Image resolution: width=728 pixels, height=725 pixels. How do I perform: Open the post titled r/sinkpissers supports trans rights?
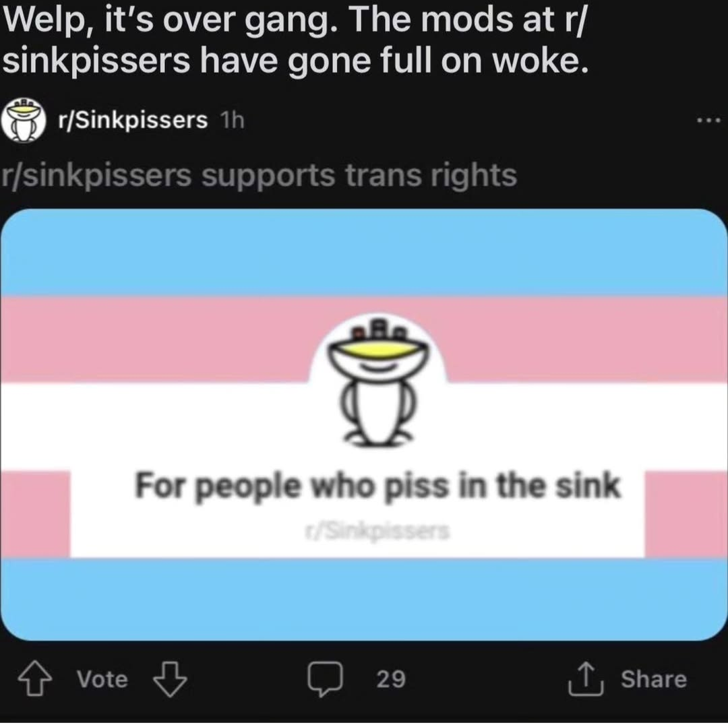[x=259, y=175]
